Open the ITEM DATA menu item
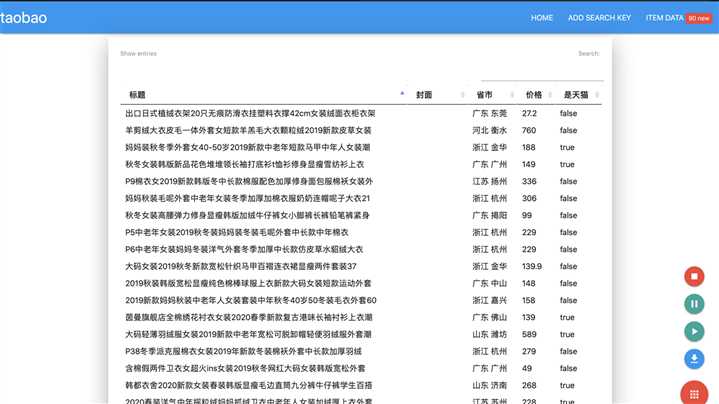Image resolution: width=719 pixels, height=404 pixels. pyautogui.click(x=664, y=18)
